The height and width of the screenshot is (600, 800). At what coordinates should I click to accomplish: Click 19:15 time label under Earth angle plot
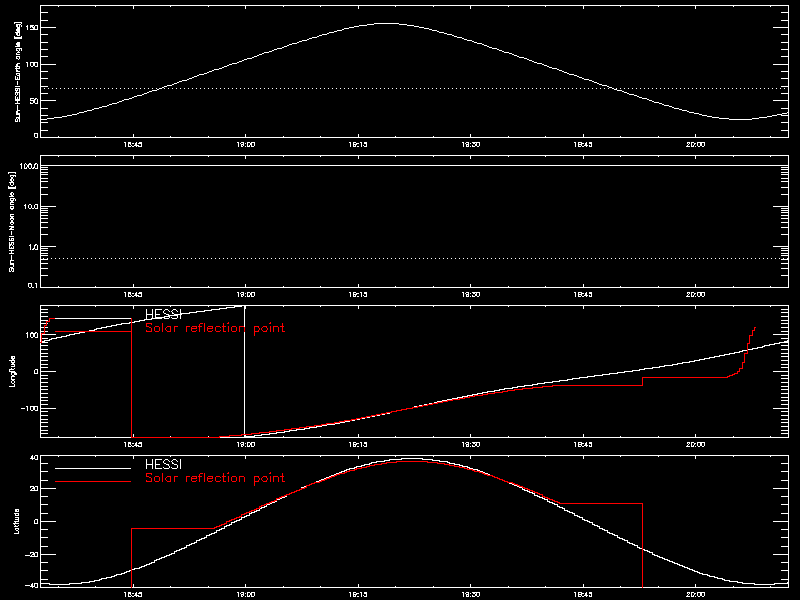[x=358, y=144]
